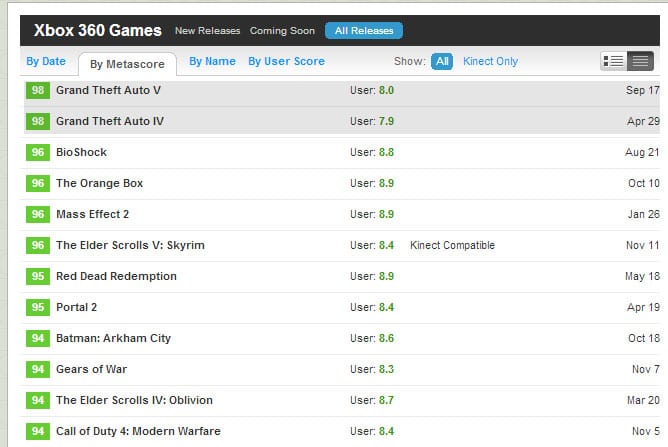Switch to detailed list view icon
The image size is (668, 447).
click(613, 61)
